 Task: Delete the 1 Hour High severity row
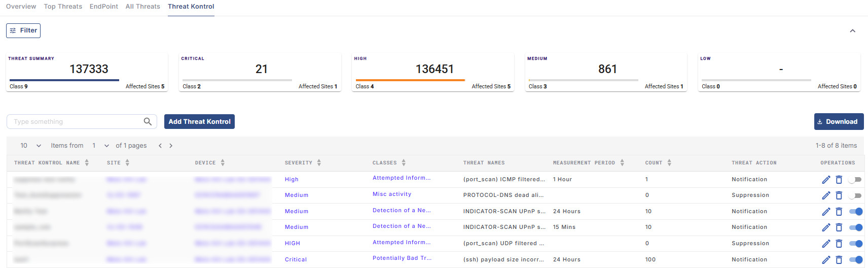pyautogui.click(x=839, y=180)
